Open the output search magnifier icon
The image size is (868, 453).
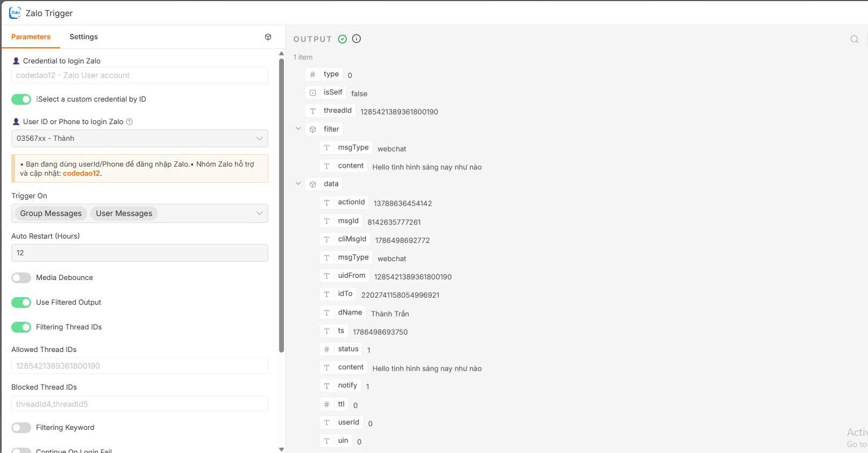coord(854,39)
